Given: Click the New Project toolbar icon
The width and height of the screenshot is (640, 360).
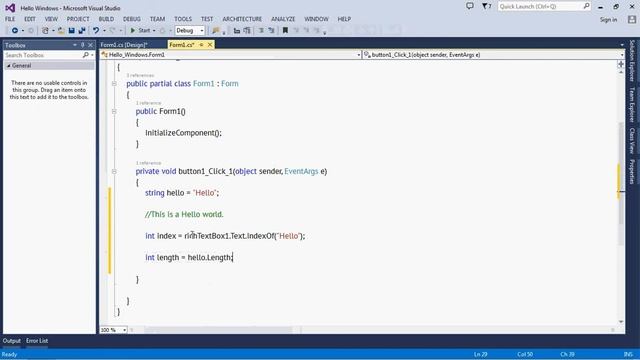Looking at the screenshot, I should (x=45, y=31).
